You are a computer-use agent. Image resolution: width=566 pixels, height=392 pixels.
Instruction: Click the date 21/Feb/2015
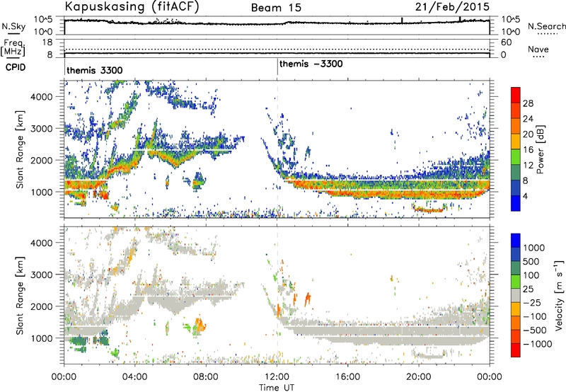[452, 6]
